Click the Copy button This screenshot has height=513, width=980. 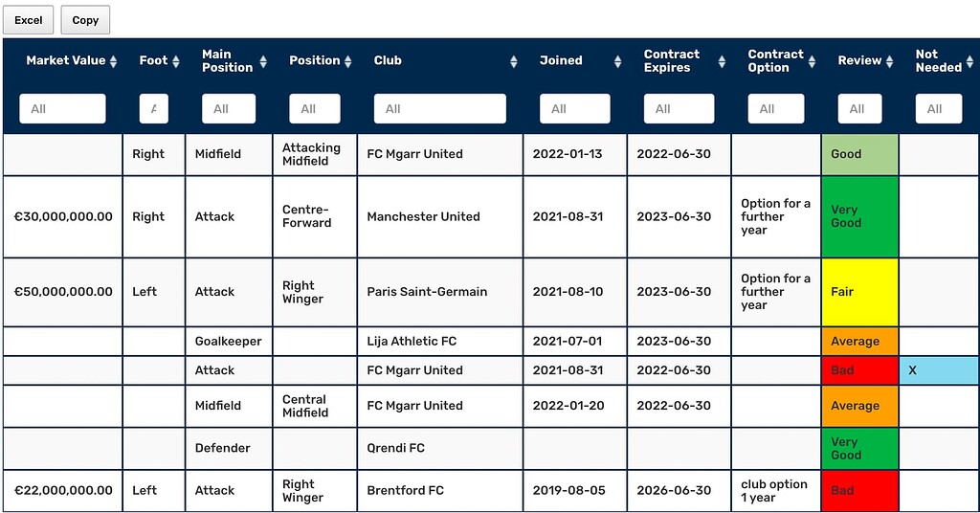coord(85,20)
